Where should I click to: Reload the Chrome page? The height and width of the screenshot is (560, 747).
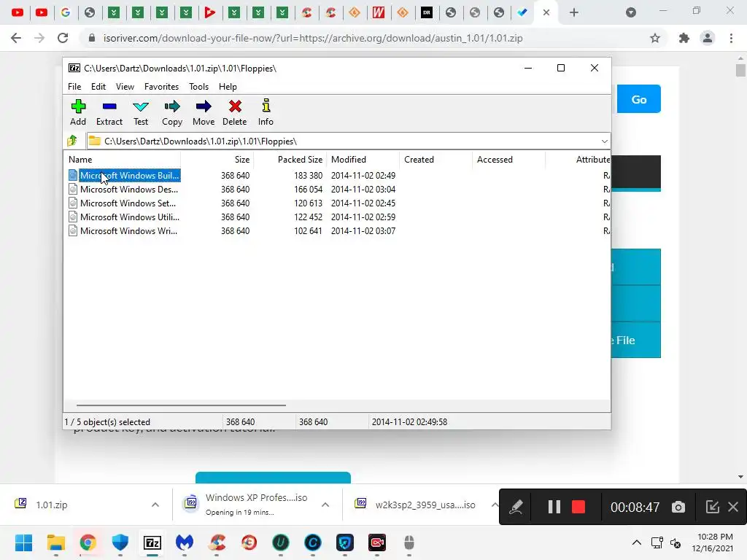(63, 38)
